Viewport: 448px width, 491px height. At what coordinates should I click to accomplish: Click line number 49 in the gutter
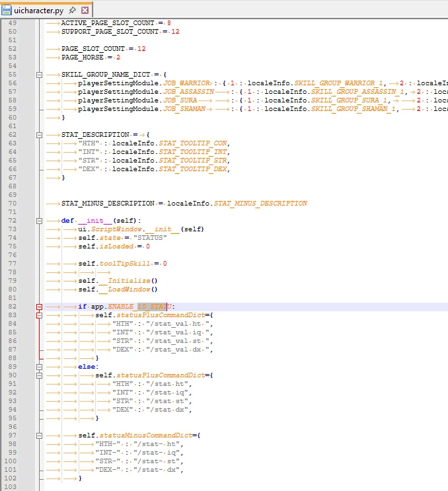coord(13,23)
